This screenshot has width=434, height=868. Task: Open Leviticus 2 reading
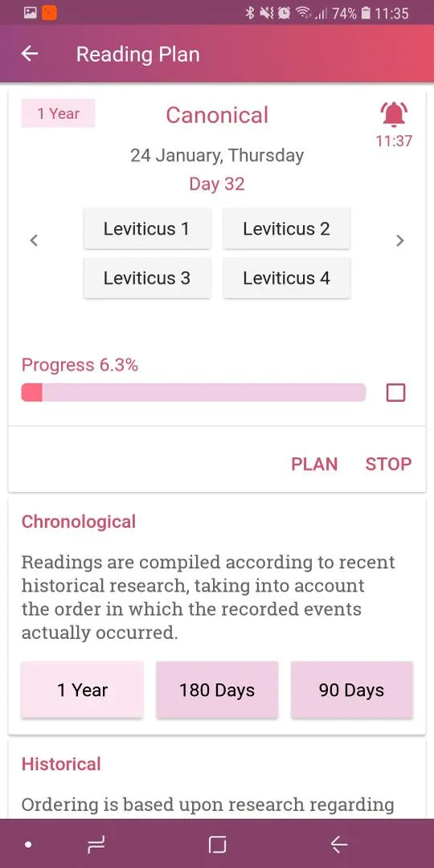click(286, 228)
